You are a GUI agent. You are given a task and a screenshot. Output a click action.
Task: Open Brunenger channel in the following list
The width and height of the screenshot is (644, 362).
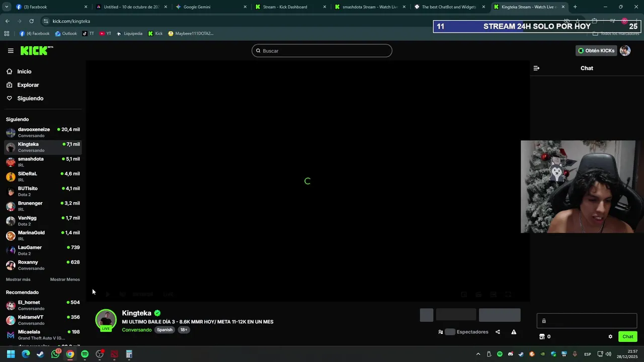click(43, 206)
